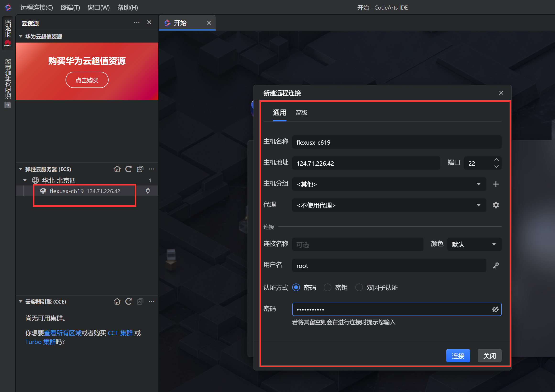Open the CCE 集群 link
This screenshot has height=392, width=555.
(120, 333)
